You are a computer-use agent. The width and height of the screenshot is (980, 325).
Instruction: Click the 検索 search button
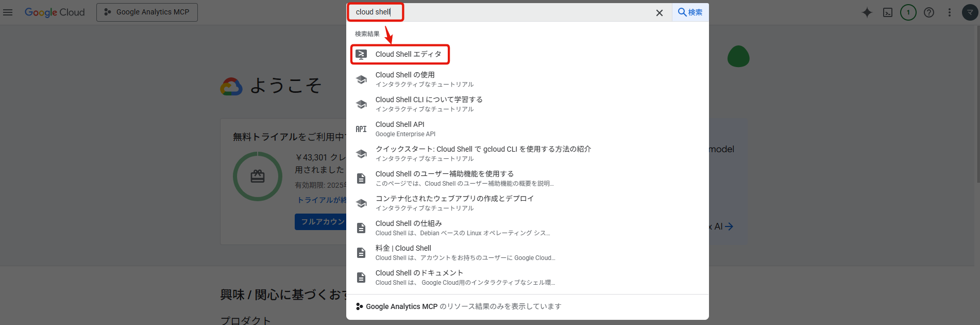(x=690, y=12)
